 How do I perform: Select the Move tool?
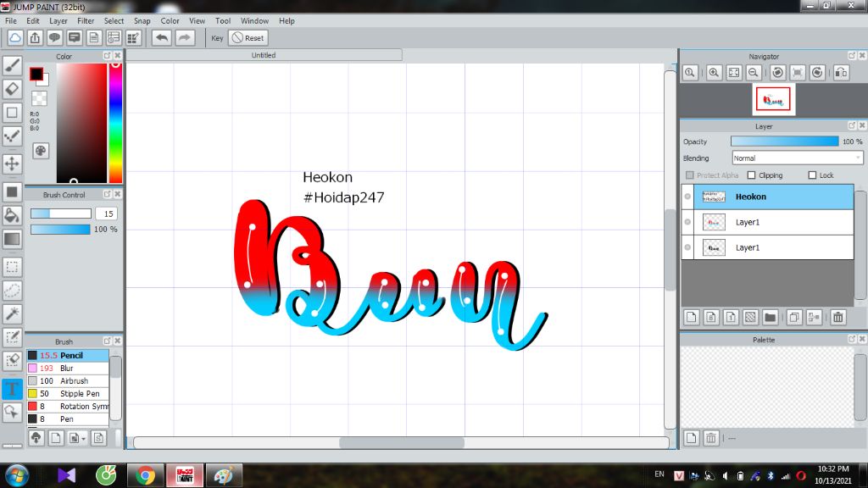coord(12,164)
